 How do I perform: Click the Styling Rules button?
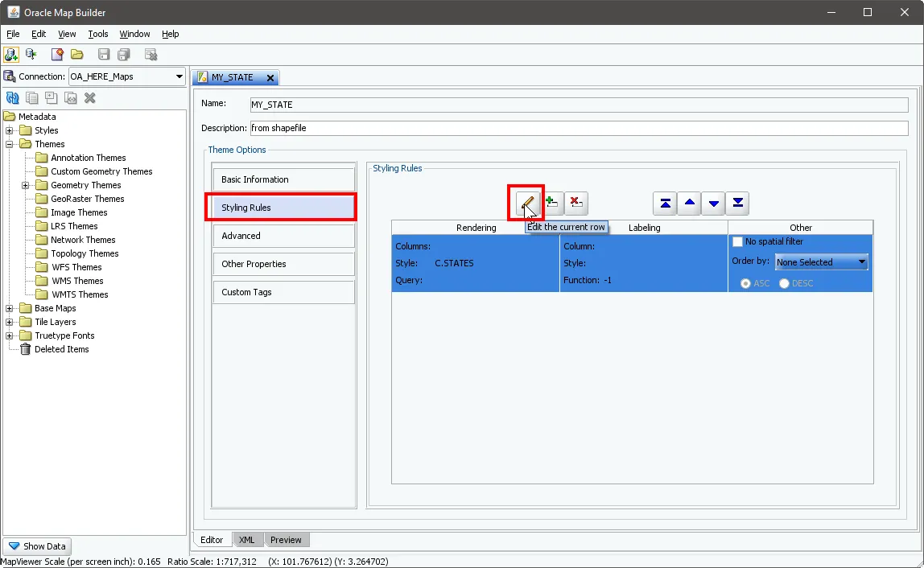click(x=283, y=208)
